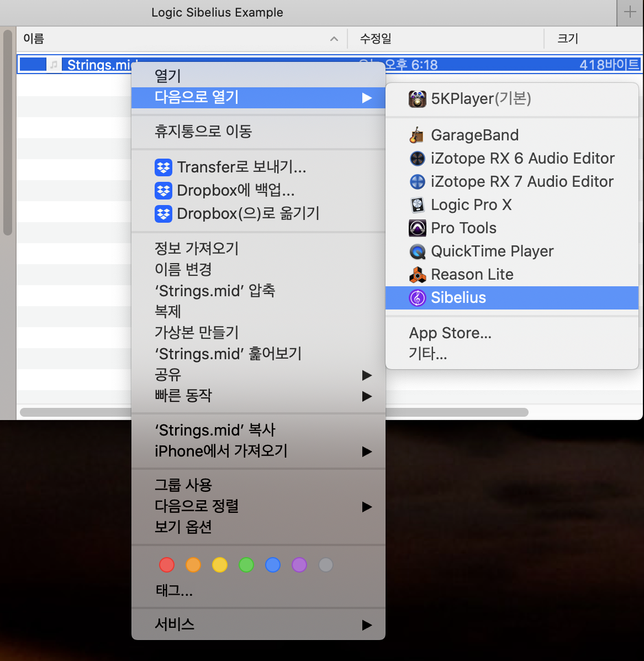
Task: Click Dropbox icon next to Dropbox(으)로 옮기기
Action: click(163, 214)
